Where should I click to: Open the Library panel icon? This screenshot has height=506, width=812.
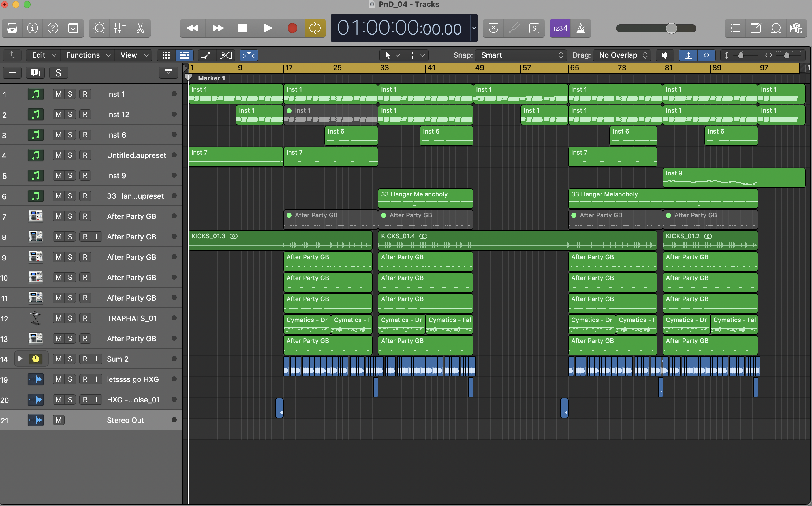[12, 28]
